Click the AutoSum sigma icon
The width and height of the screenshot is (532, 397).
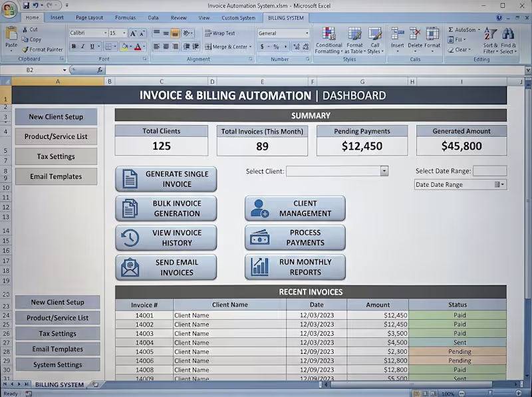[451, 30]
